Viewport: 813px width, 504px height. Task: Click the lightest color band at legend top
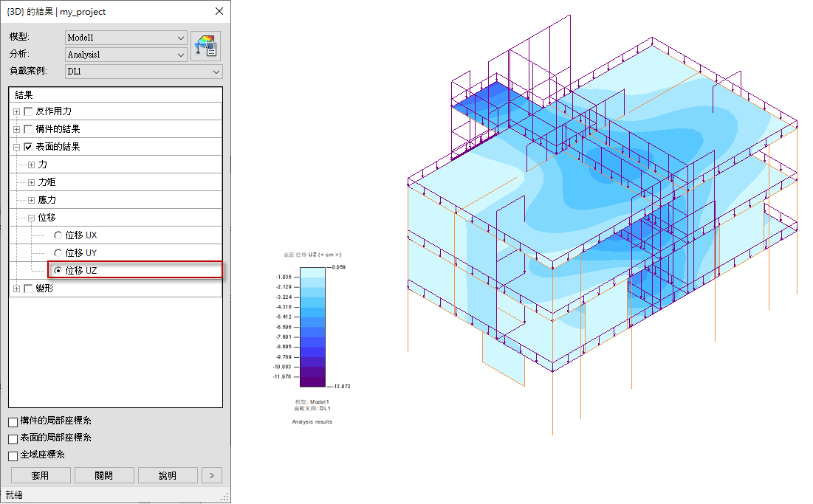tap(312, 272)
